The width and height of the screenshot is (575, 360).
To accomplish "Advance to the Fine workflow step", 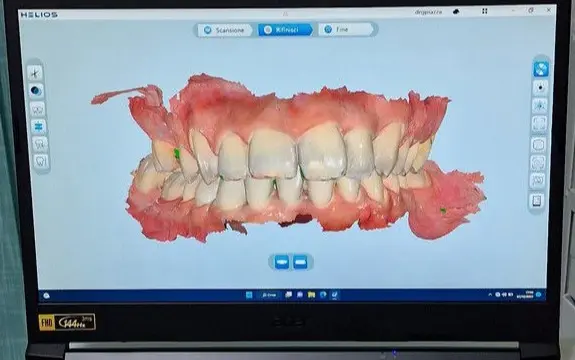I will coord(345,29).
